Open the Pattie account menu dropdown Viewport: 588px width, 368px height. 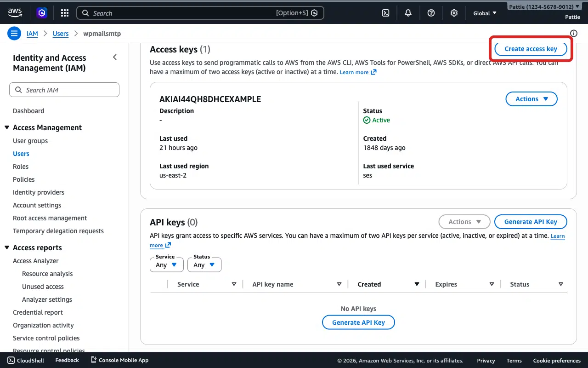click(x=544, y=7)
